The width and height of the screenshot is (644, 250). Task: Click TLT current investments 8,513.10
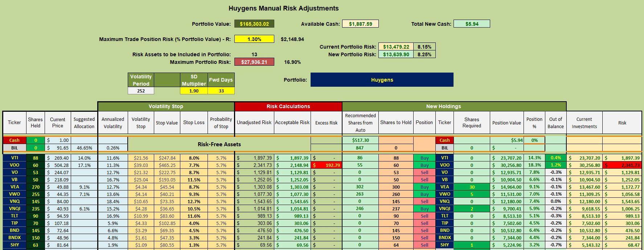coord(584,216)
